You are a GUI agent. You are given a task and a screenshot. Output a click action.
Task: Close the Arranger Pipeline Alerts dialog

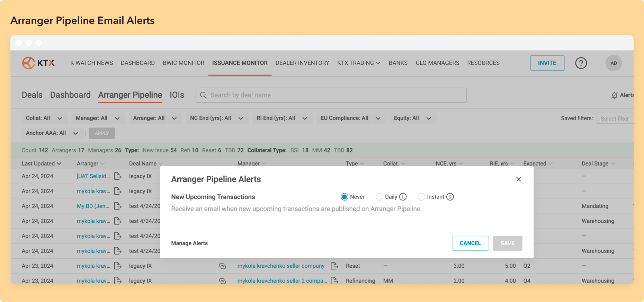tap(518, 179)
